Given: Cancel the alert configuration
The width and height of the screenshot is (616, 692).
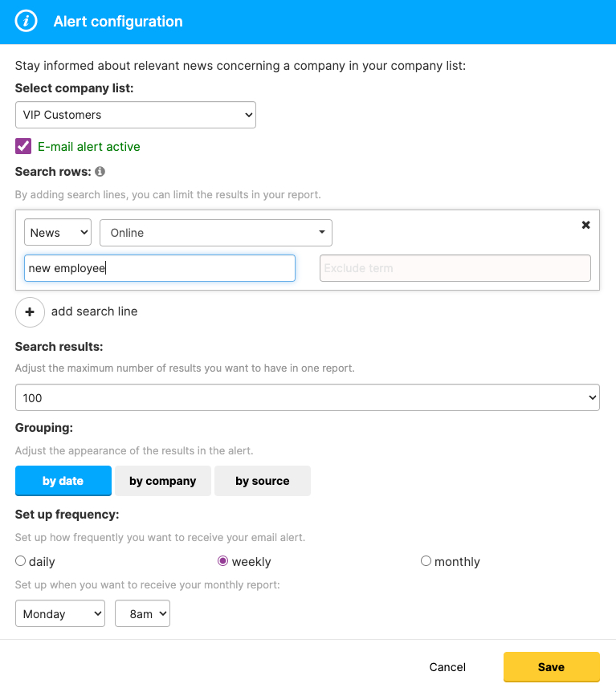Looking at the screenshot, I should tap(447, 666).
